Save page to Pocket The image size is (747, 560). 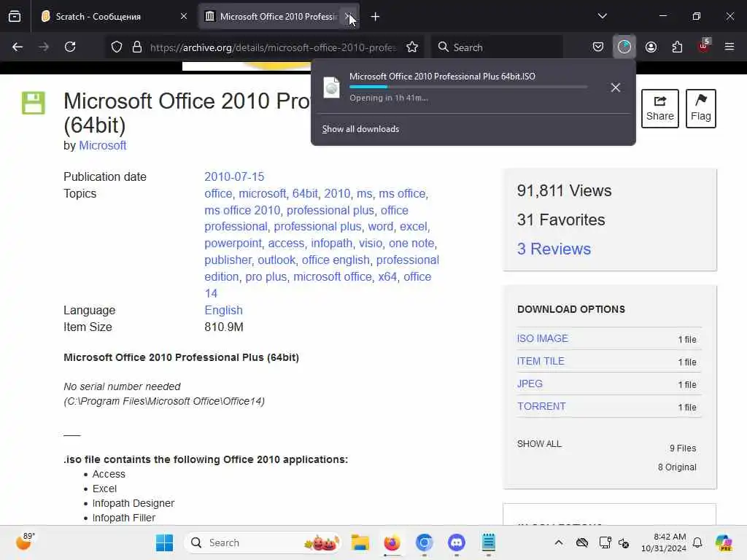click(x=598, y=47)
